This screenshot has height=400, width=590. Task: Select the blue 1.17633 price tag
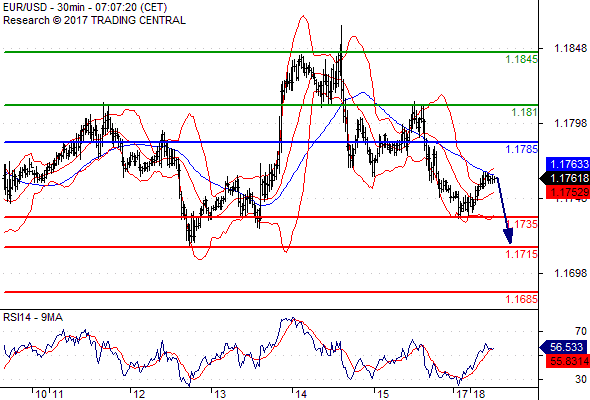point(567,164)
